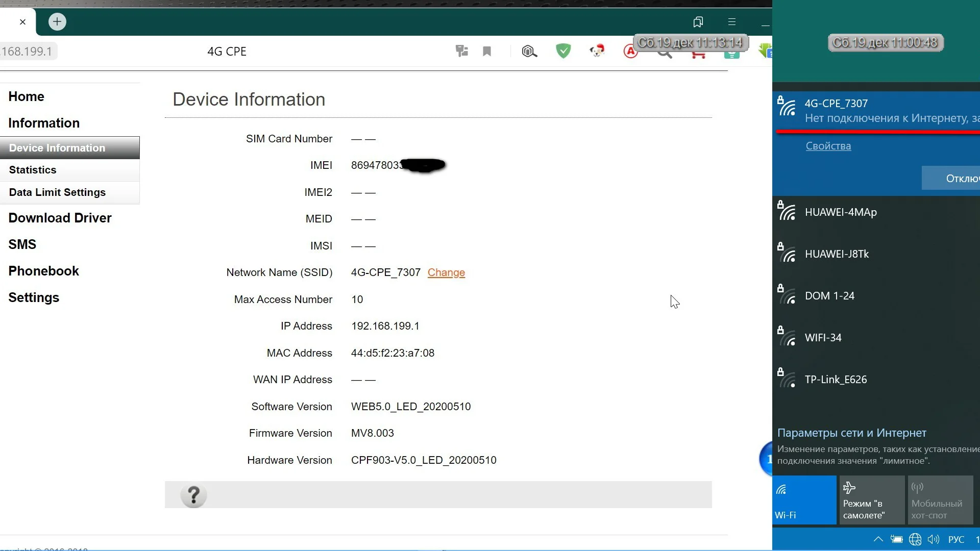Viewport: 980px width, 551px height.
Task: Expand the Information sidebar section
Action: click(44, 123)
